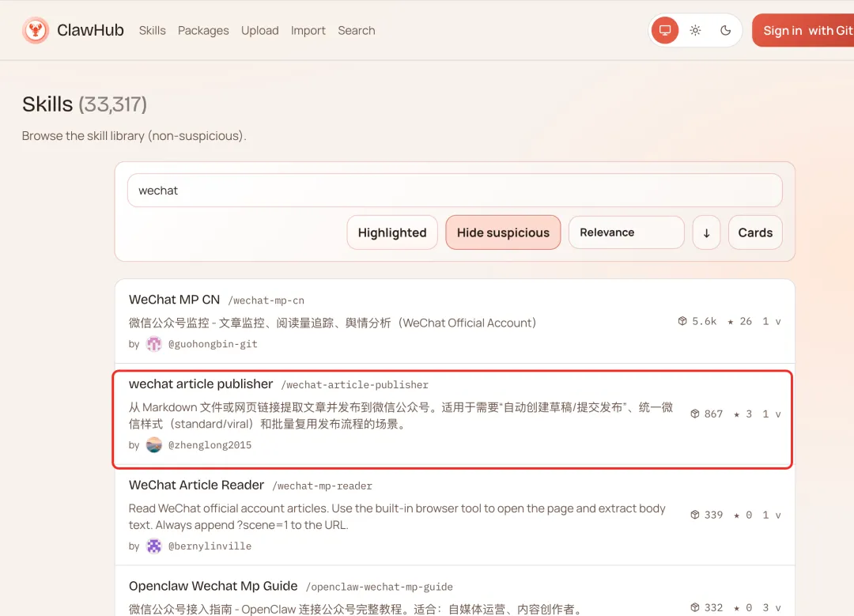Screen dimensions: 854x616
Task: Click downloads icon next to 5.6k
Action: tap(682, 321)
